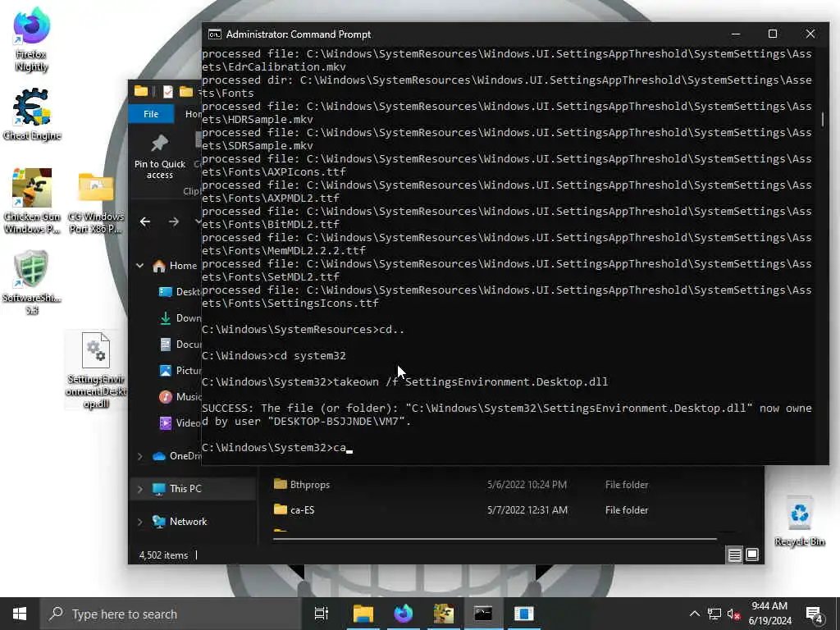The height and width of the screenshot is (630, 840).
Task: Open the clock and date flyout
Action: pyautogui.click(x=769, y=614)
